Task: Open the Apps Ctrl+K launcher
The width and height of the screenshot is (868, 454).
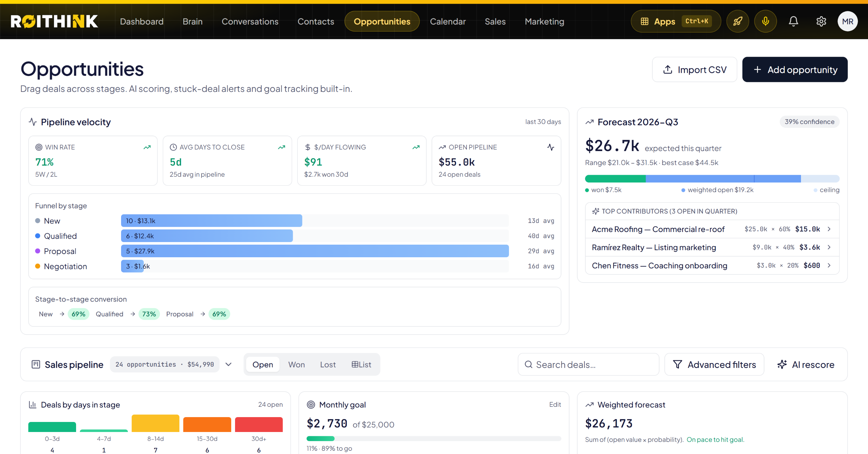Action: click(x=676, y=22)
